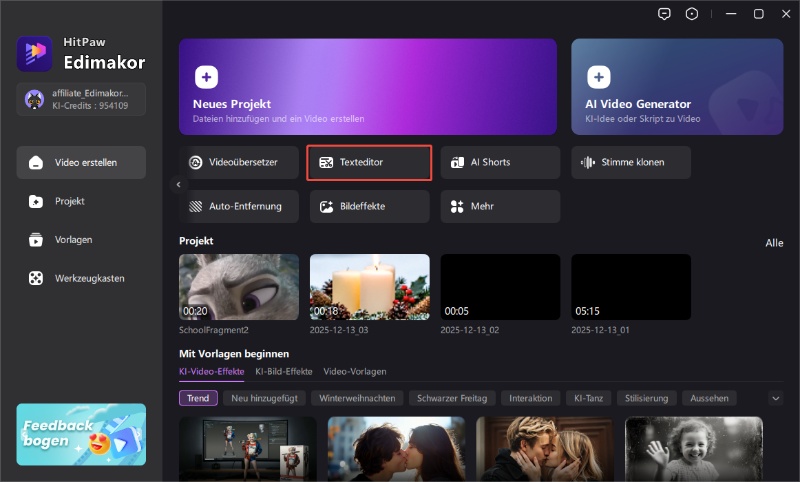Viewport: 800px width, 482px height.
Task: Open the feedback chat icon in title bar
Action: 664,14
